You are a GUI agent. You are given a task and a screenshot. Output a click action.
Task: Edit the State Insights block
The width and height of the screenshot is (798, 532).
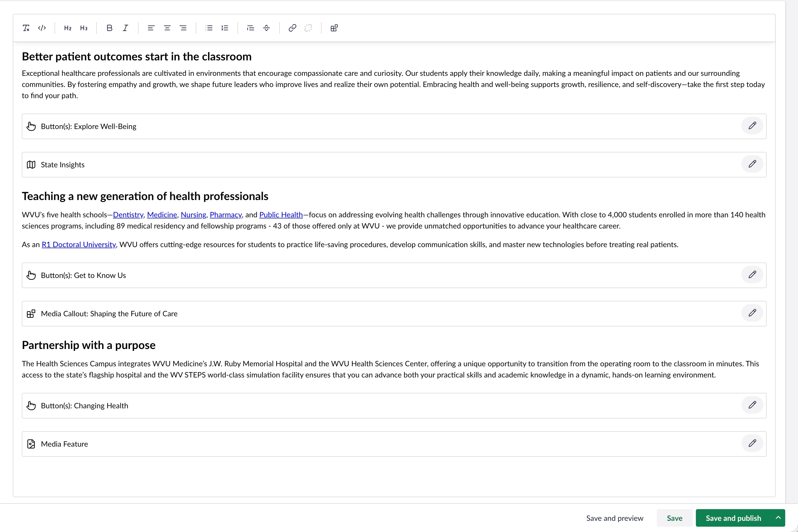752,164
